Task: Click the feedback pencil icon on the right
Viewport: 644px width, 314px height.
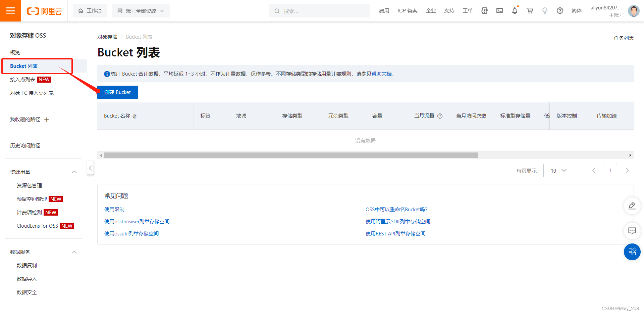Action: click(632, 206)
